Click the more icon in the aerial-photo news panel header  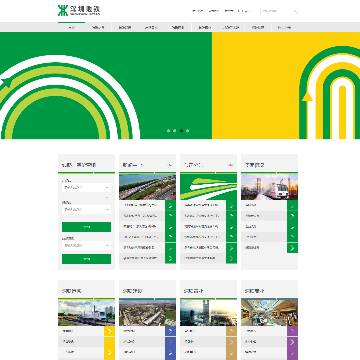(170, 165)
